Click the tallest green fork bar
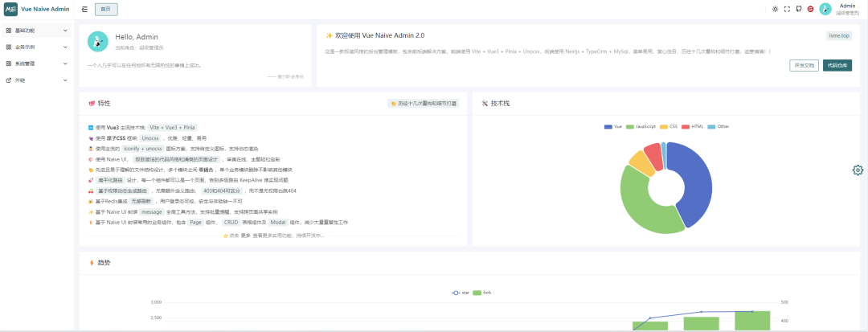The image size is (868, 332). pyautogui.click(x=752, y=321)
